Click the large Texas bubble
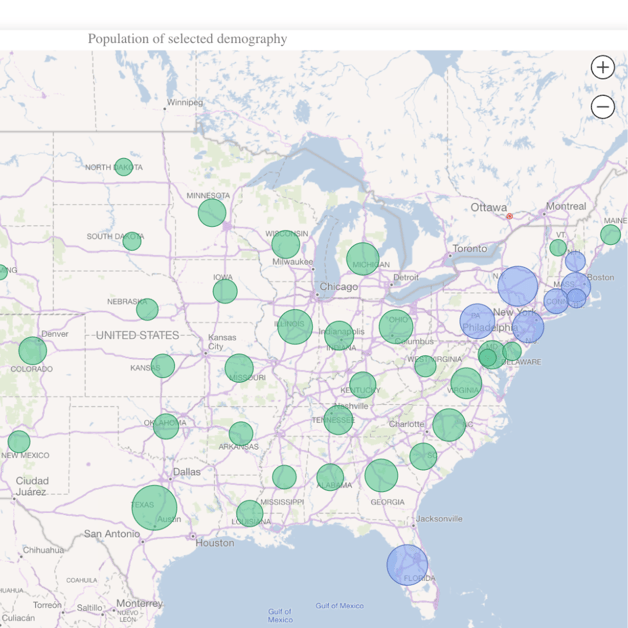 154,508
